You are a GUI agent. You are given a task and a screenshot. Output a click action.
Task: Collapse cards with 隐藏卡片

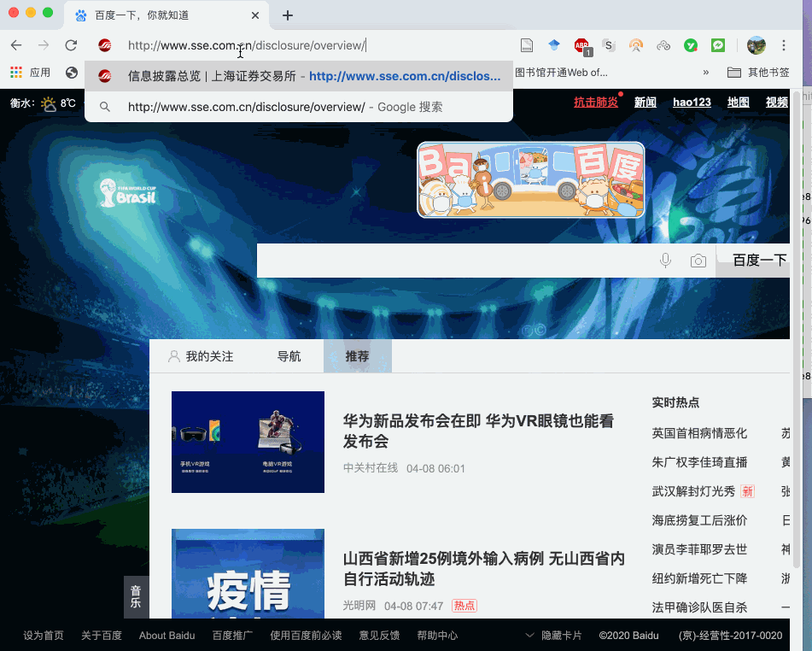click(554, 636)
